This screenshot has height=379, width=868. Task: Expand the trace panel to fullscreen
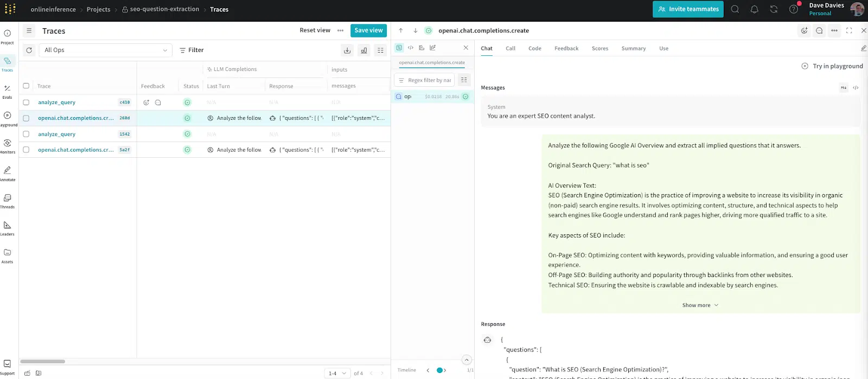tap(849, 31)
